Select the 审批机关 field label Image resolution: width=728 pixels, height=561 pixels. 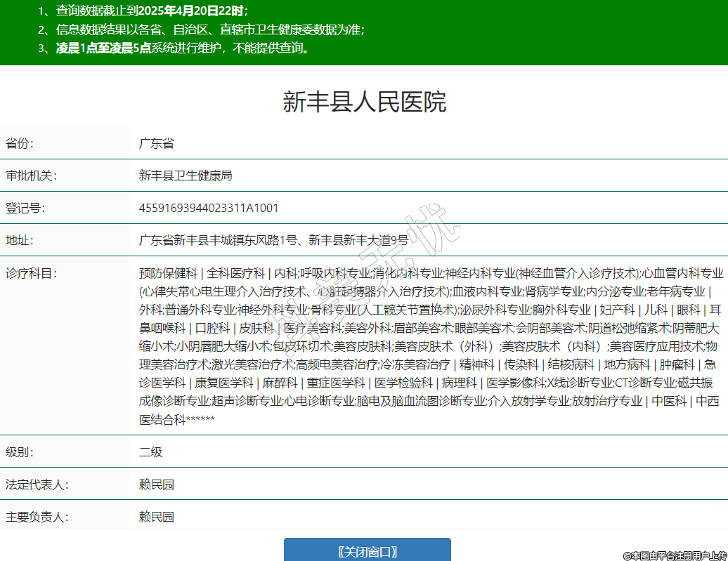tap(31, 176)
